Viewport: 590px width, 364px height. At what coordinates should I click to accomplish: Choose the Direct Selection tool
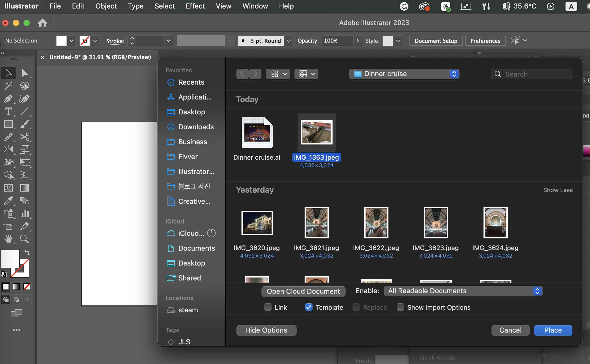coord(24,73)
